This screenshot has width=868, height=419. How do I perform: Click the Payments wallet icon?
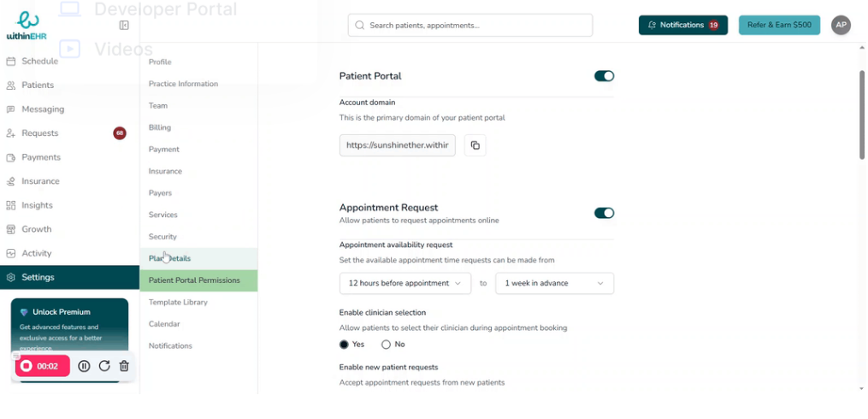[x=10, y=157]
